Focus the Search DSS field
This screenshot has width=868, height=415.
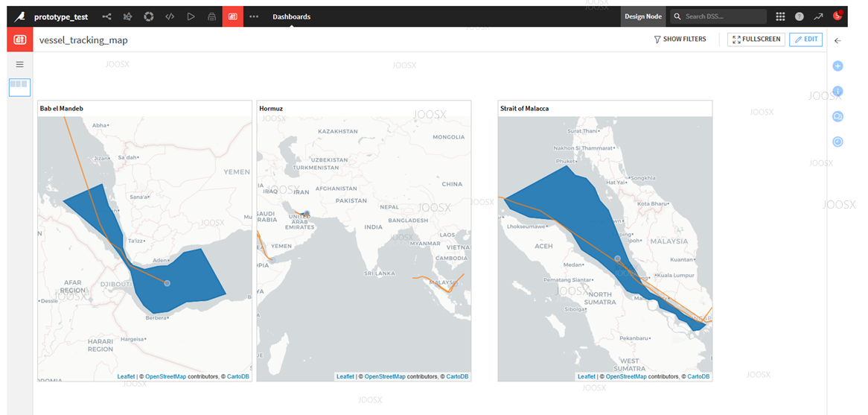718,16
